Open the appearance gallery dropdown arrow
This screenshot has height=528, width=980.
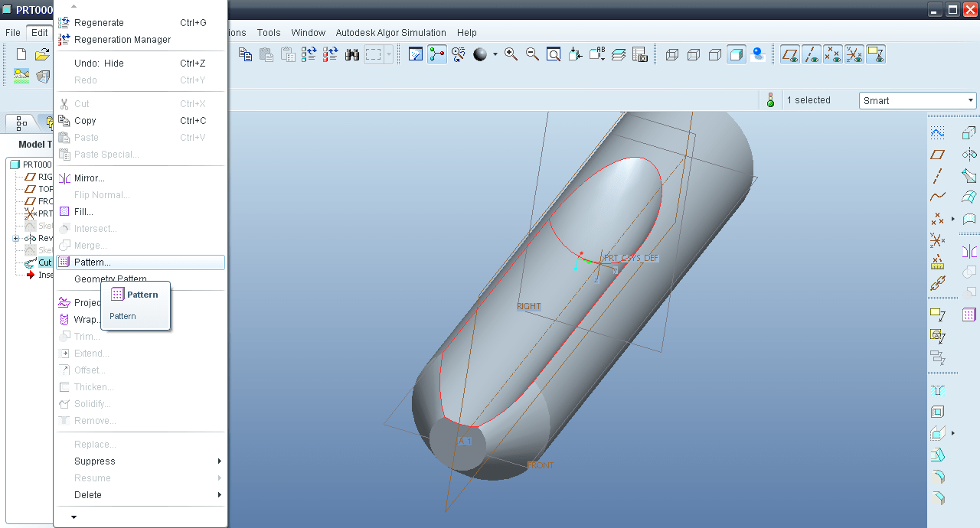[495, 54]
